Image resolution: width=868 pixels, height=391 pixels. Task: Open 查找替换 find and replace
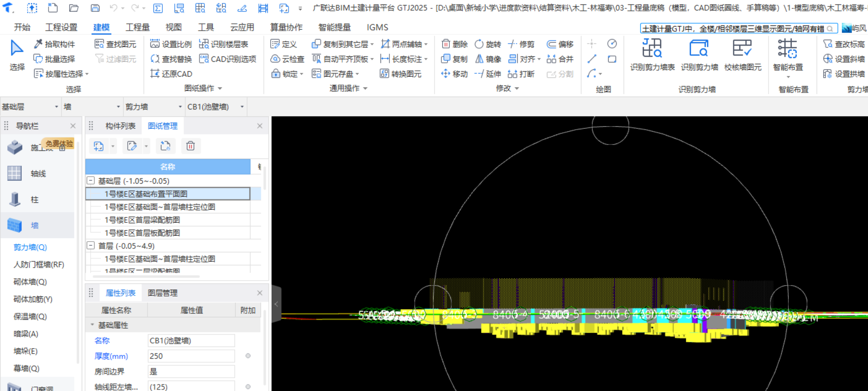click(x=171, y=59)
